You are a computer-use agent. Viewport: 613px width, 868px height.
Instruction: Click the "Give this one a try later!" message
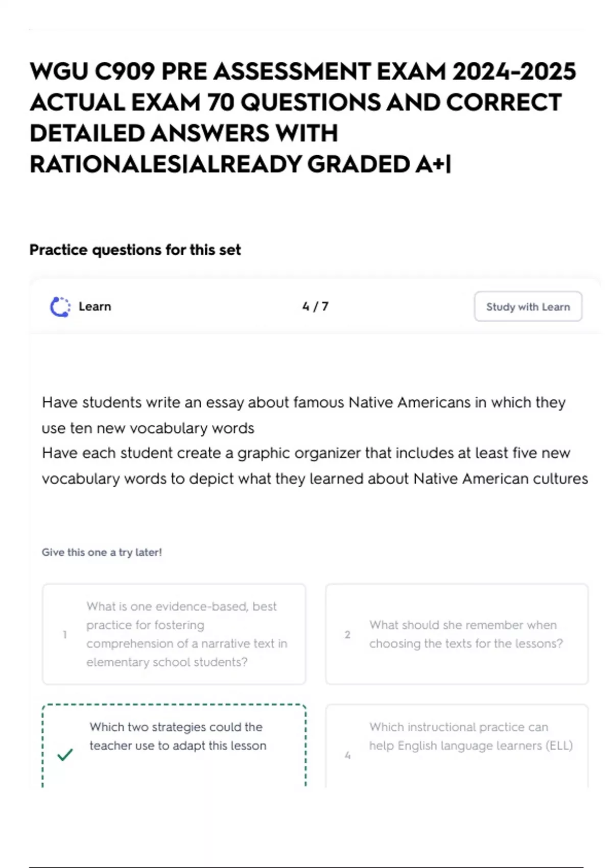pyautogui.click(x=102, y=552)
